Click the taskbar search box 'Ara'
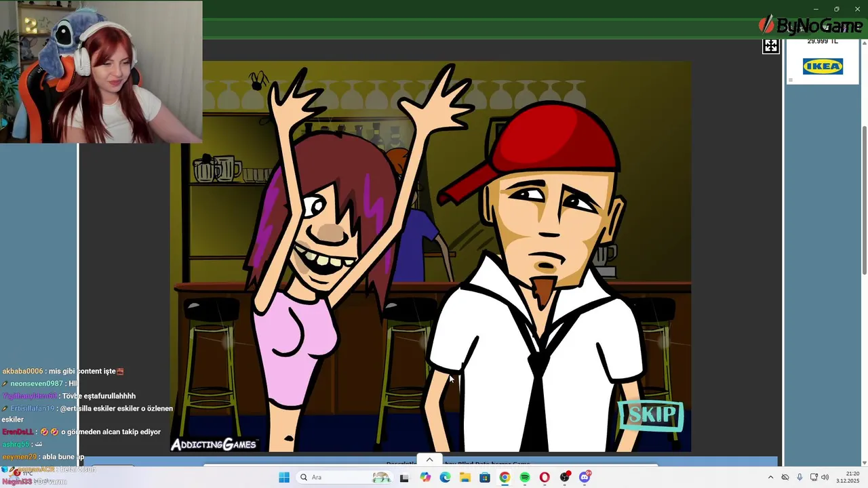Image resolution: width=868 pixels, height=488 pixels. (x=344, y=477)
